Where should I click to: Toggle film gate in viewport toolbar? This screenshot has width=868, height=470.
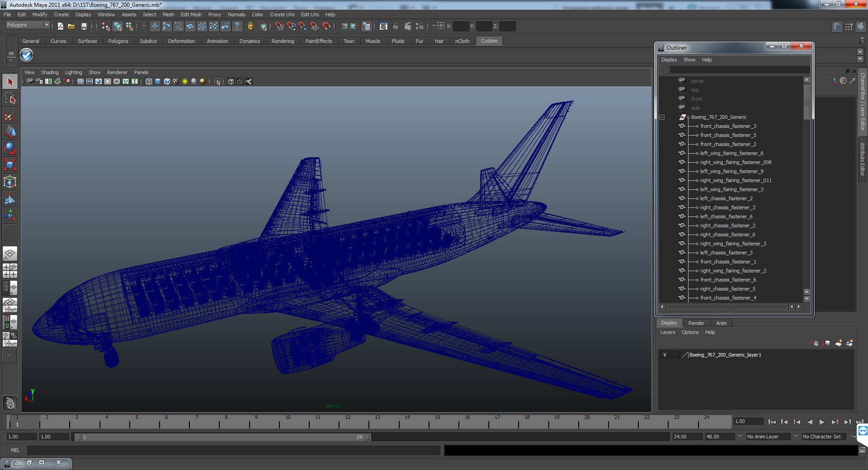click(x=90, y=81)
